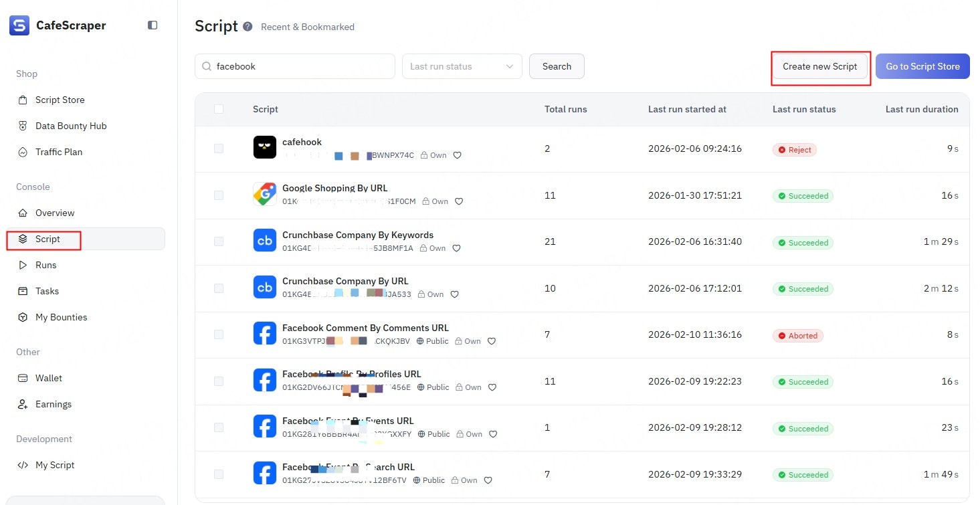Click the Facebook Comment By Comments URL icon
Viewport: 980px width, 505px height.
(x=265, y=333)
